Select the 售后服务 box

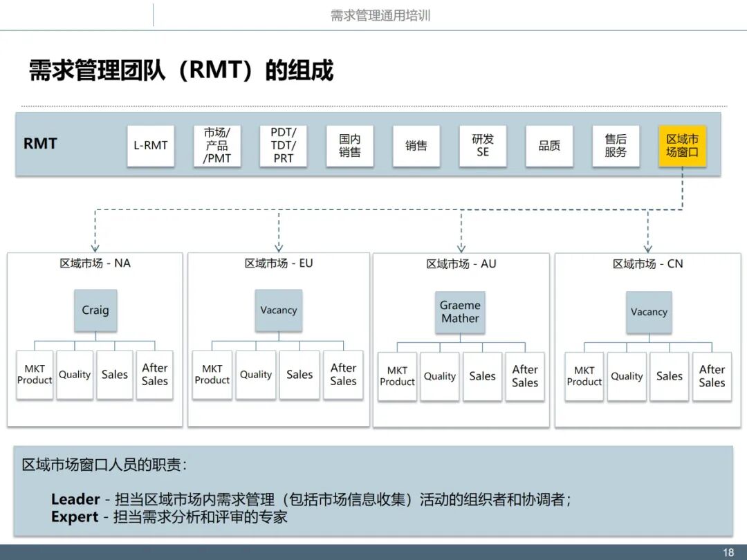[616, 146]
